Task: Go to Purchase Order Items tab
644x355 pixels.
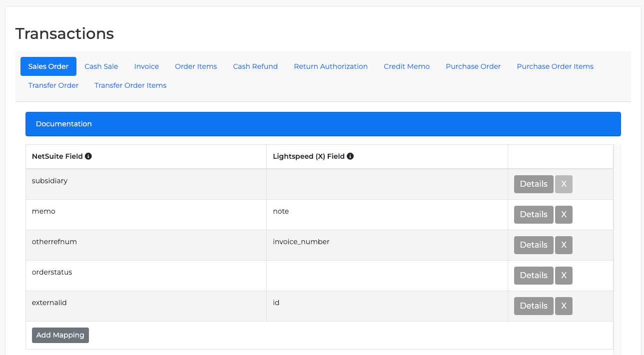Action: pos(555,66)
